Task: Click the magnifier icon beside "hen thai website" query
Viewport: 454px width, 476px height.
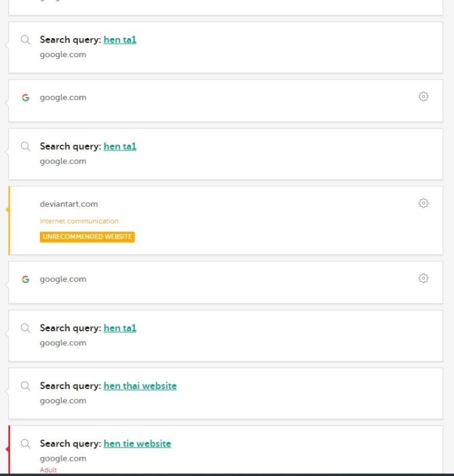Action: 25,386
